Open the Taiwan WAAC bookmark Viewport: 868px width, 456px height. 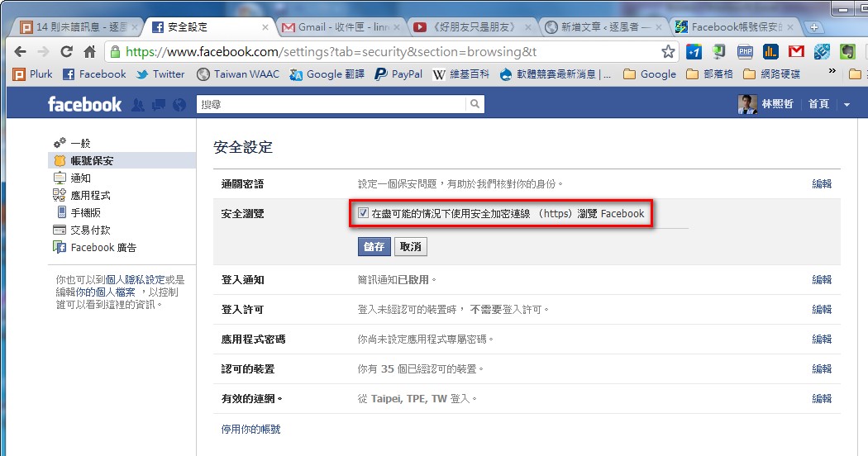238,74
